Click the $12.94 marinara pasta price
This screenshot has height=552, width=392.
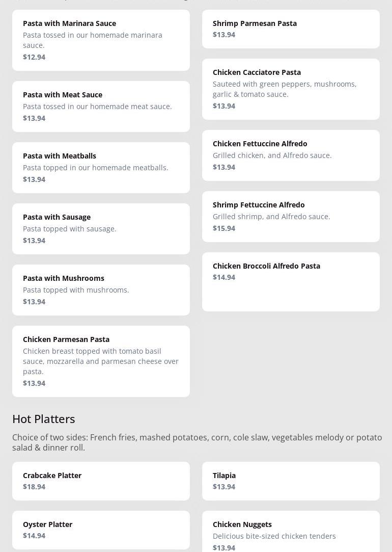[34, 57]
